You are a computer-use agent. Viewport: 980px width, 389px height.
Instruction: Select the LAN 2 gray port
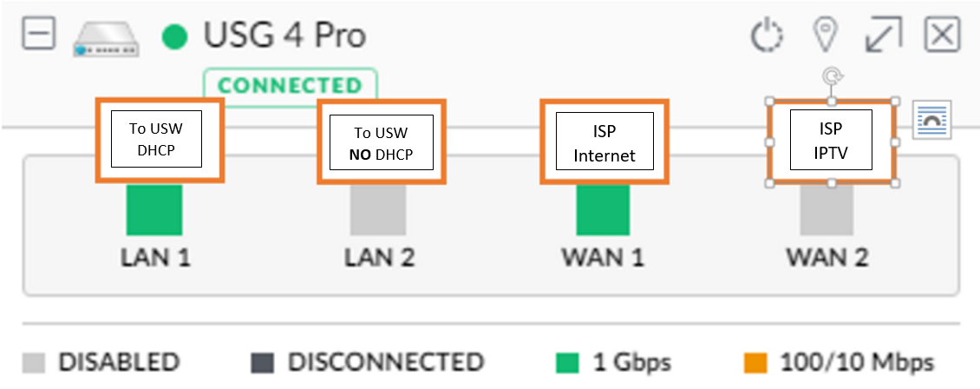[x=378, y=209]
